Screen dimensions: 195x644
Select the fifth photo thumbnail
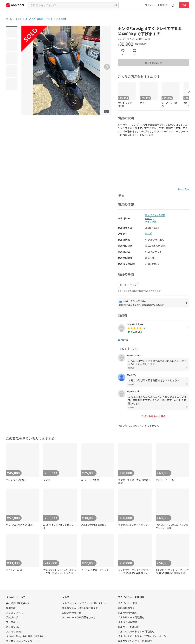12,84
